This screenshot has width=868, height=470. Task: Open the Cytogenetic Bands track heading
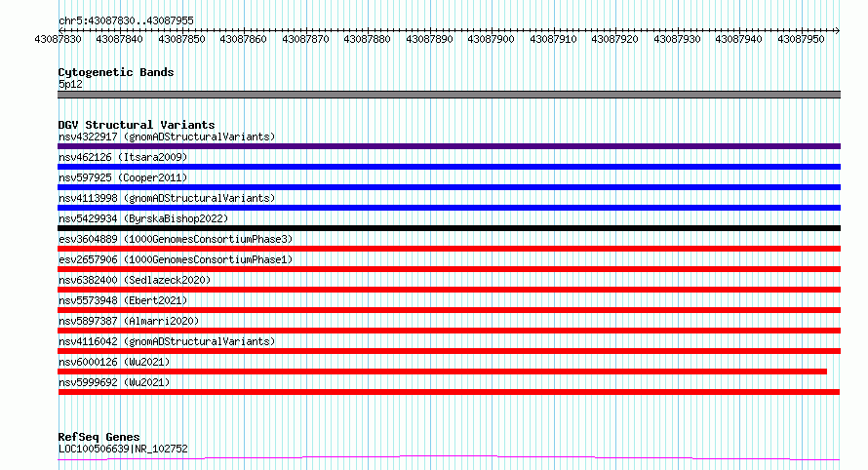(x=116, y=72)
